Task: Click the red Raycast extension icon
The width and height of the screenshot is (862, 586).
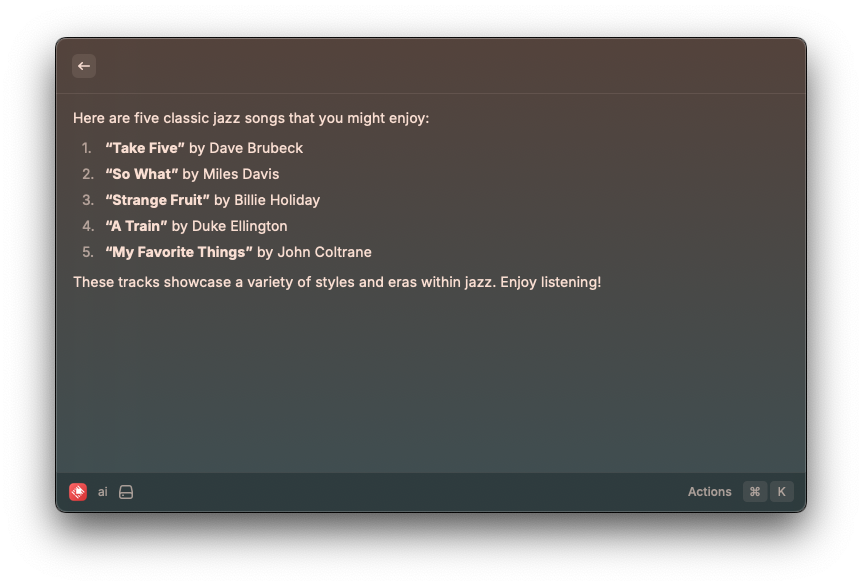Action: tap(78, 492)
